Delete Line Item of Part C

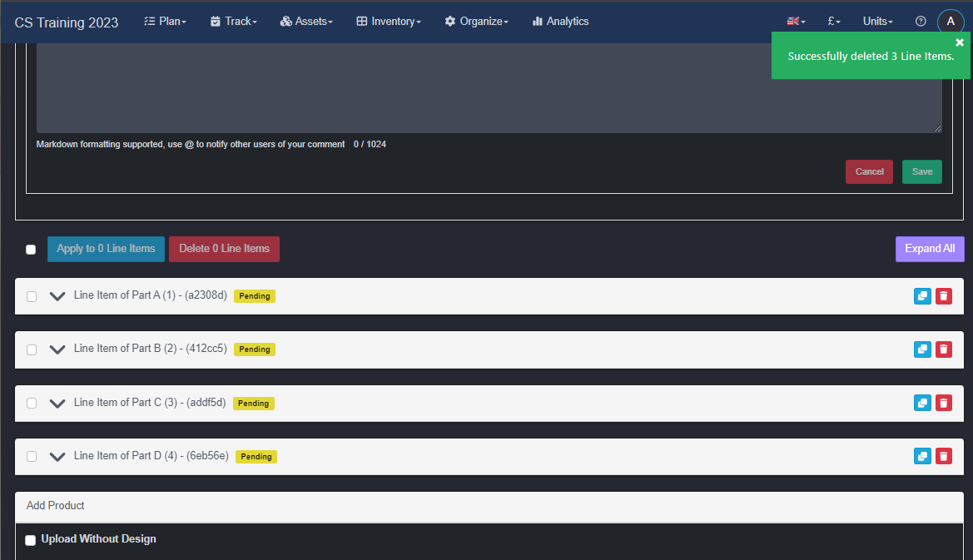tap(943, 403)
